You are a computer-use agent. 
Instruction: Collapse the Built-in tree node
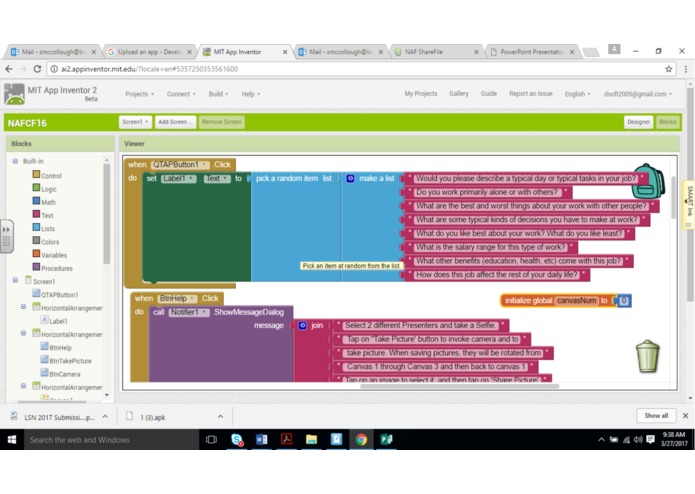[x=15, y=161]
